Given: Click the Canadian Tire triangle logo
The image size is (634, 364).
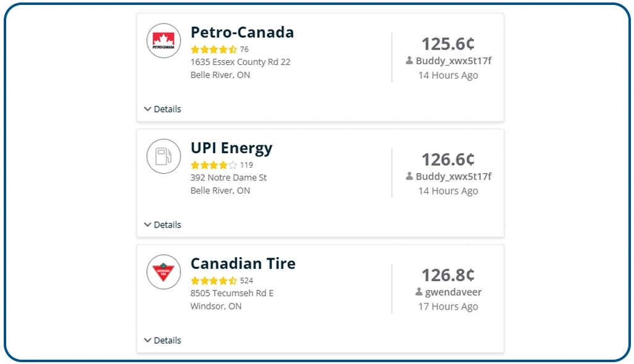Looking at the screenshot, I should (163, 272).
